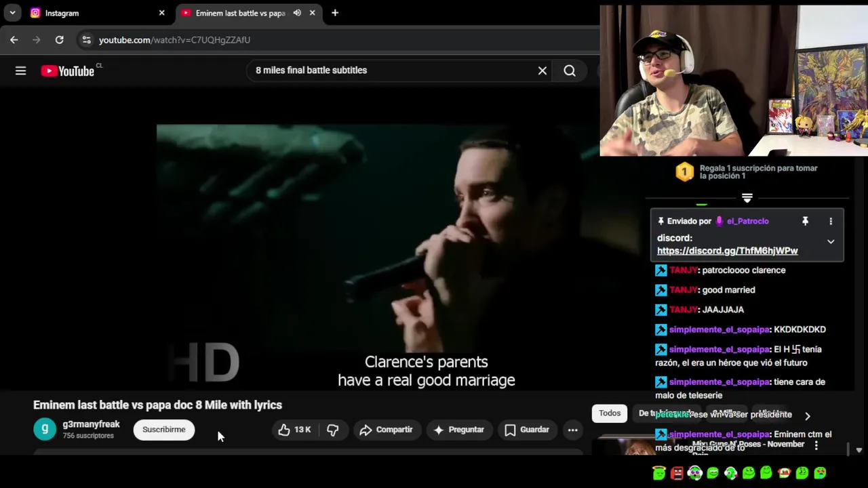This screenshot has height=488, width=868.
Task: Open pinned message three-dot options
Action: 831,222
